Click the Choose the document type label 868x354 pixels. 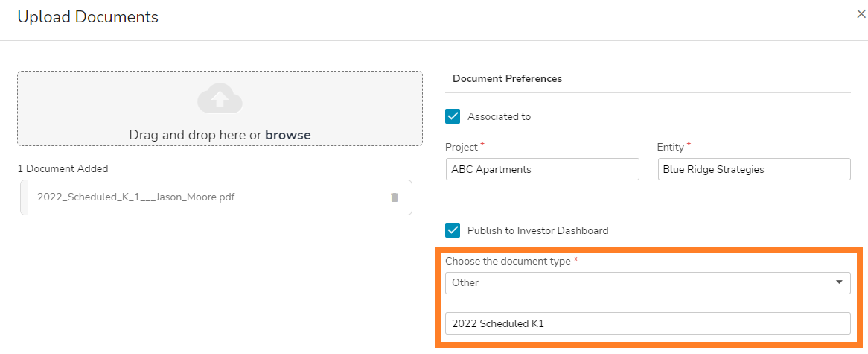click(x=508, y=262)
